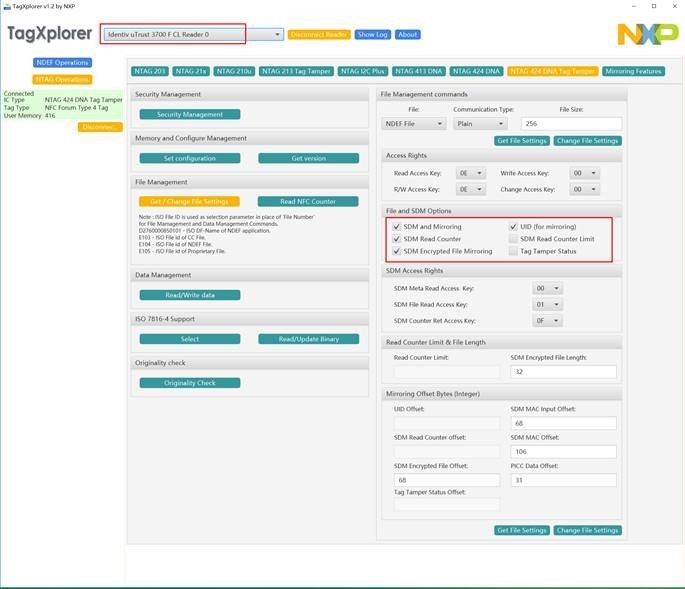This screenshot has height=589, width=685.
Task: Click the Show Log button
Action: pos(372,35)
